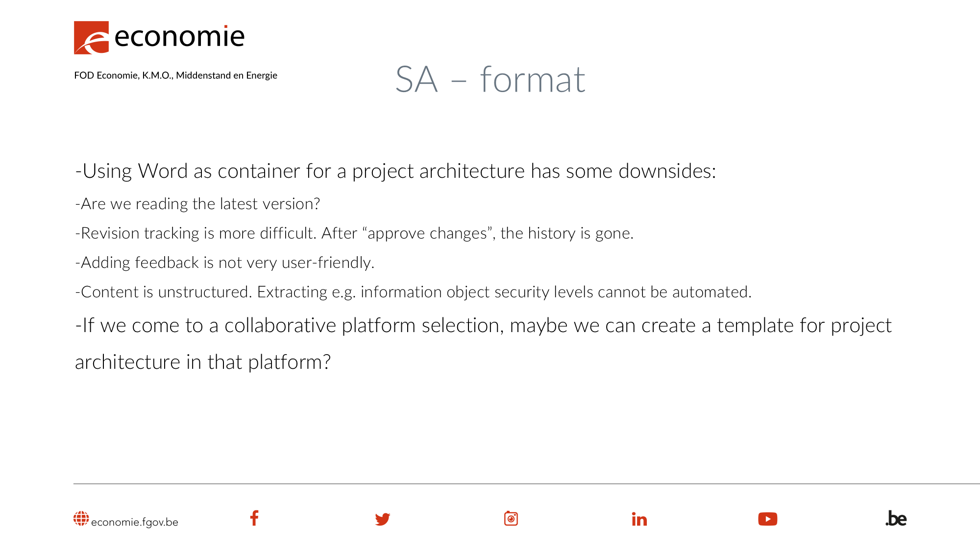
Task: Click the "If we come to a collaborative" line
Action: point(483,326)
